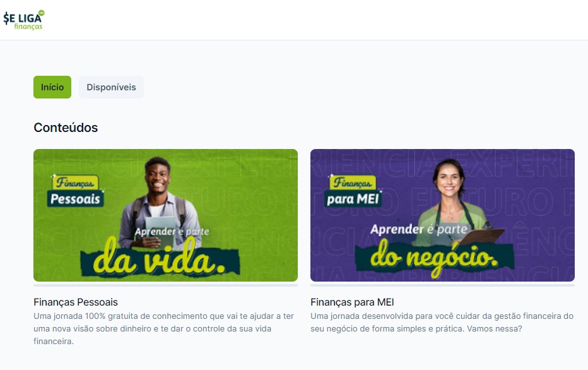Viewport: 588px width, 370px height.
Task: Open the Finanças Pessoais course banner
Action: point(165,215)
